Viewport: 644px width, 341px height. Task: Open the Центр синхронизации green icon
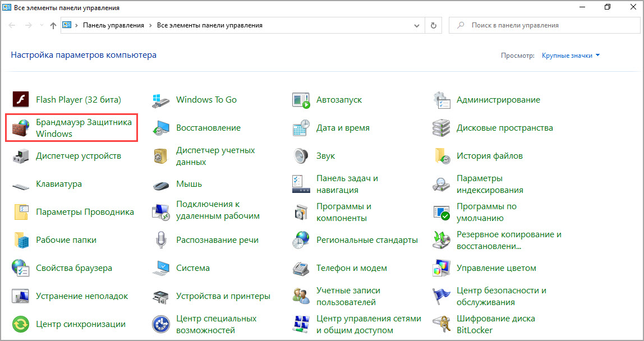pyautogui.click(x=20, y=324)
